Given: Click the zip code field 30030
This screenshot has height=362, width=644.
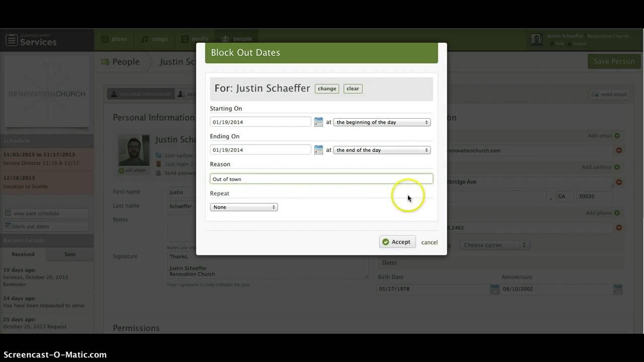Looking at the screenshot, I should pyautogui.click(x=594, y=197).
